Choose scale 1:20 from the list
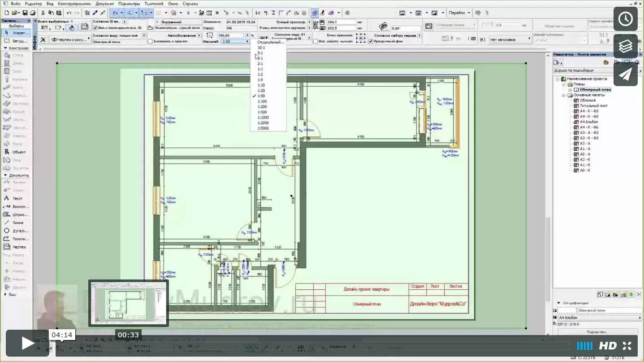Image resolution: width=644 pixels, height=362 pixels. click(261, 91)
